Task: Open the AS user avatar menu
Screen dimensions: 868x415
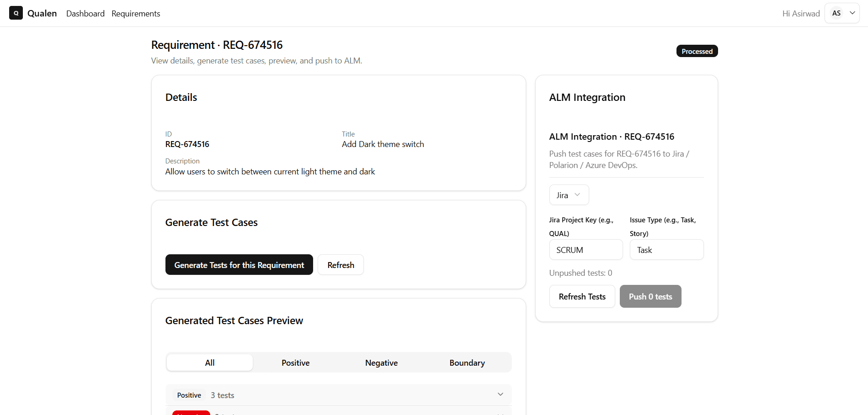Action: pos(842,13)
